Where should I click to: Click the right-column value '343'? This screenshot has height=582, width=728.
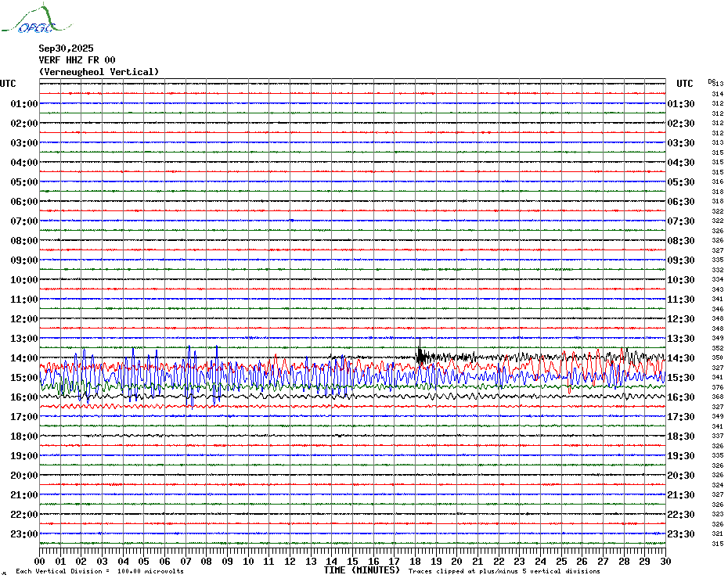coord(717,289)
